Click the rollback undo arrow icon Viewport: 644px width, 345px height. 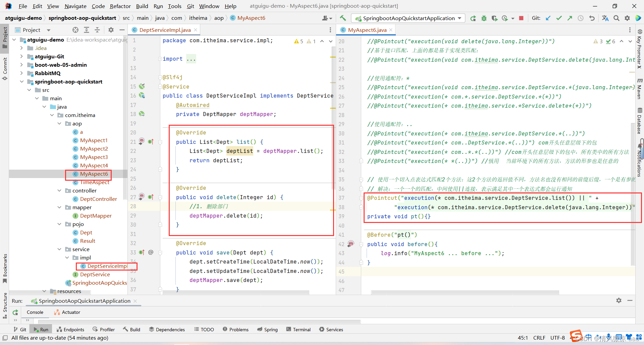point(592,18)
